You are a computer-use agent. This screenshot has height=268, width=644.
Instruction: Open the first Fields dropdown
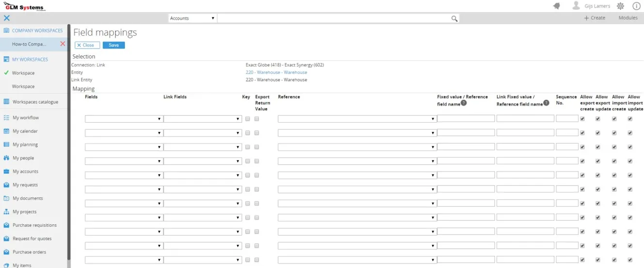[x=124, y=119]
